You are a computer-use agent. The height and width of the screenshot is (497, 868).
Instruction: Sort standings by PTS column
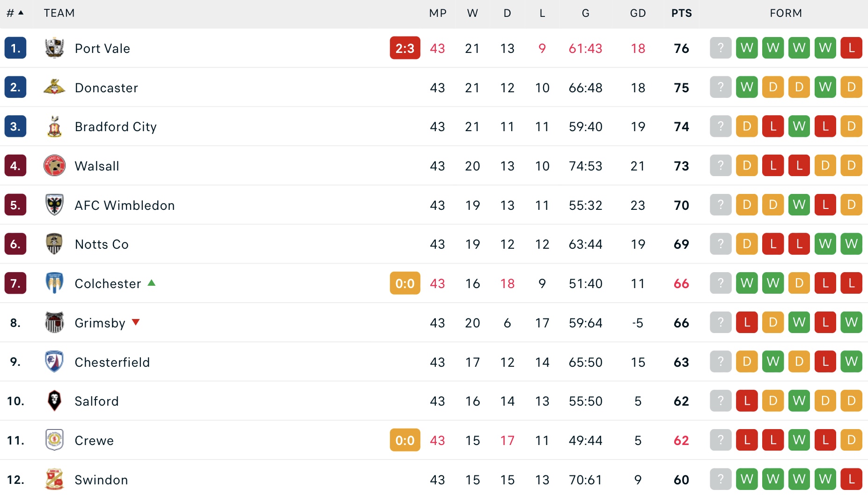pyautogui.click(x=681, y=13)
